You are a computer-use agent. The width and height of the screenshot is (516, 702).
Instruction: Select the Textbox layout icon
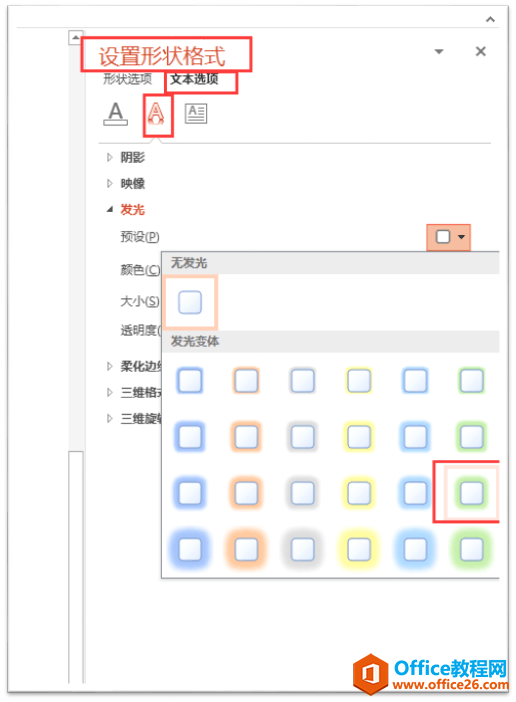coord(196,114)
